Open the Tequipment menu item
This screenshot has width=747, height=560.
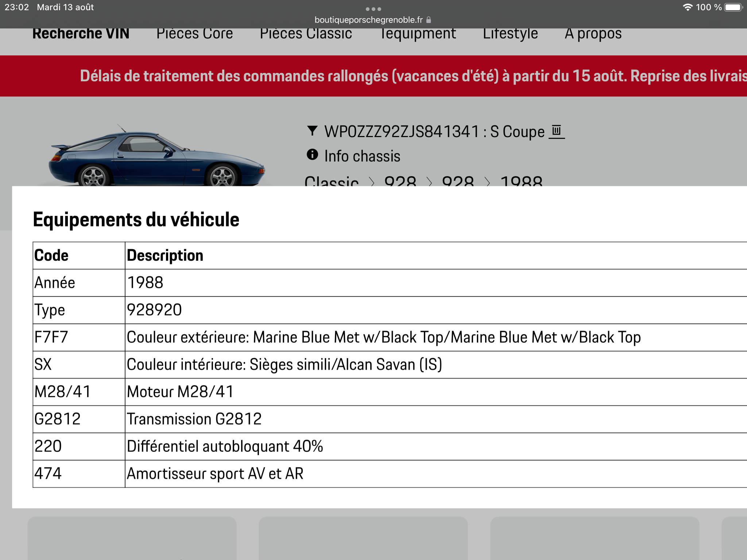418,34
